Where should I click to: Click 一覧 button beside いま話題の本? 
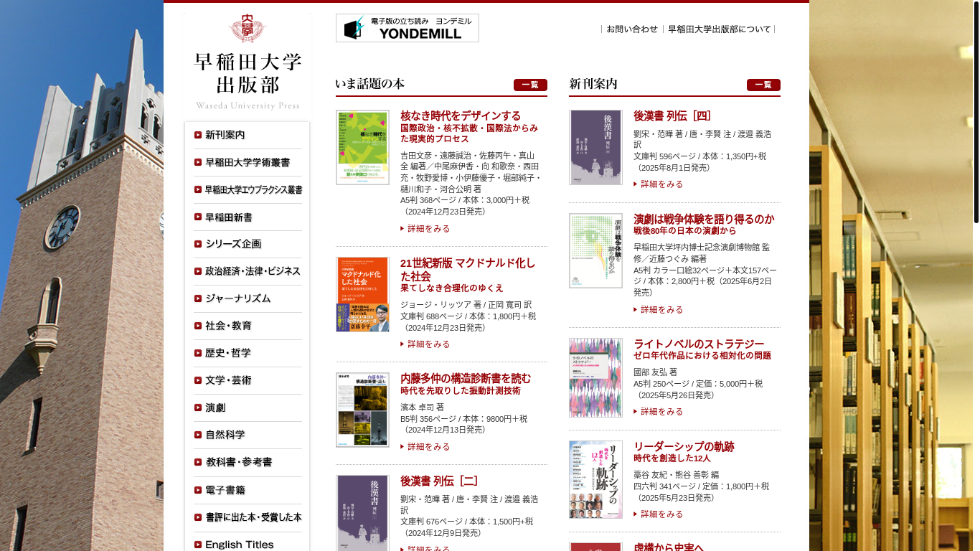pos(530,85)
